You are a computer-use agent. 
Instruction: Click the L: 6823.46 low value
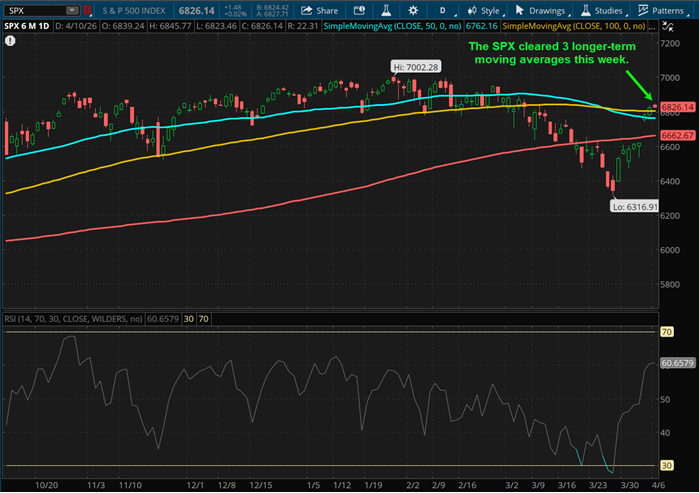coord(217,26)
